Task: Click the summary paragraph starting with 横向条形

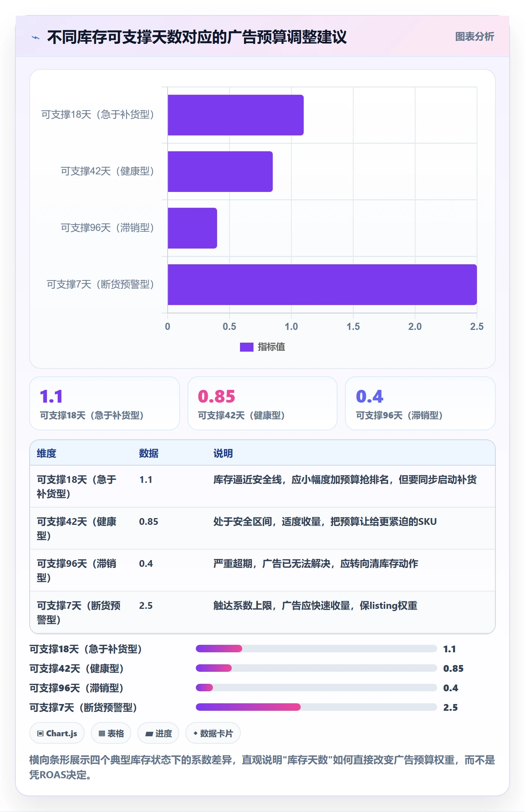Action: (x=262, y=767)
